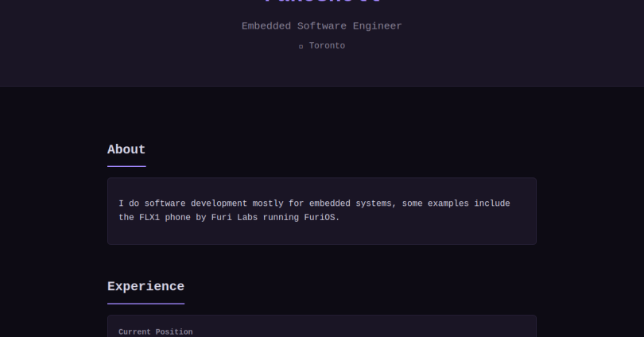
Task: Click the word 'mostly' in the bio
Action: 272,203
